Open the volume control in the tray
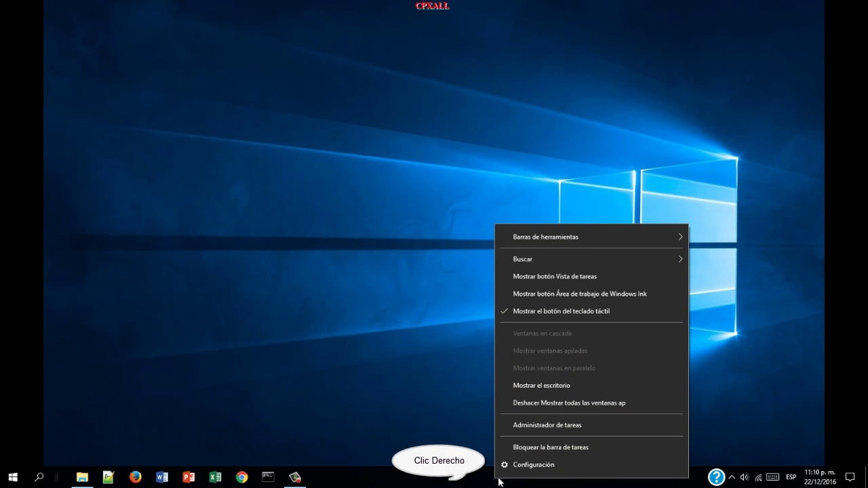Screen dimensions: 868x488 tap(745, 477)
